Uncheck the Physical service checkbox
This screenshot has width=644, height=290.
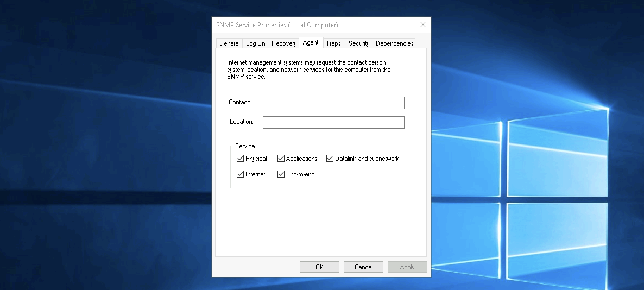click(240, 158)
